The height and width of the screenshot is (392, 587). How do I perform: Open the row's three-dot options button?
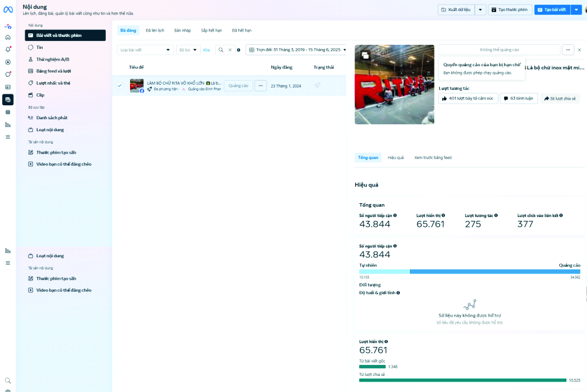(261, 86)
